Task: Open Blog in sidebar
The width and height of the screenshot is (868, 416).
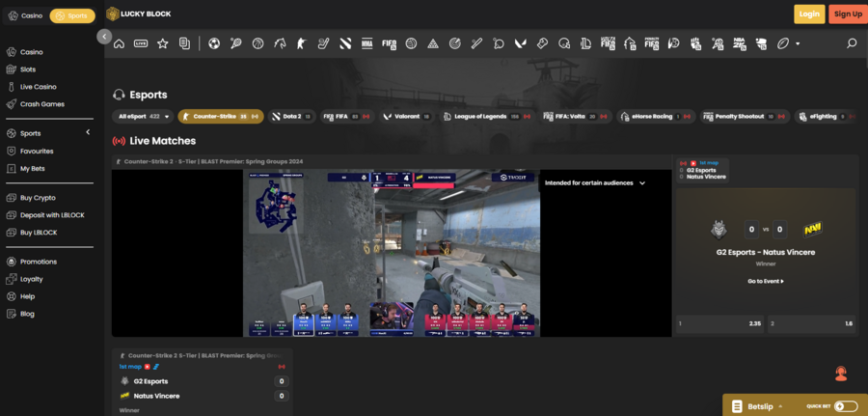Action: pyautogui.click(x=27, y=314)
